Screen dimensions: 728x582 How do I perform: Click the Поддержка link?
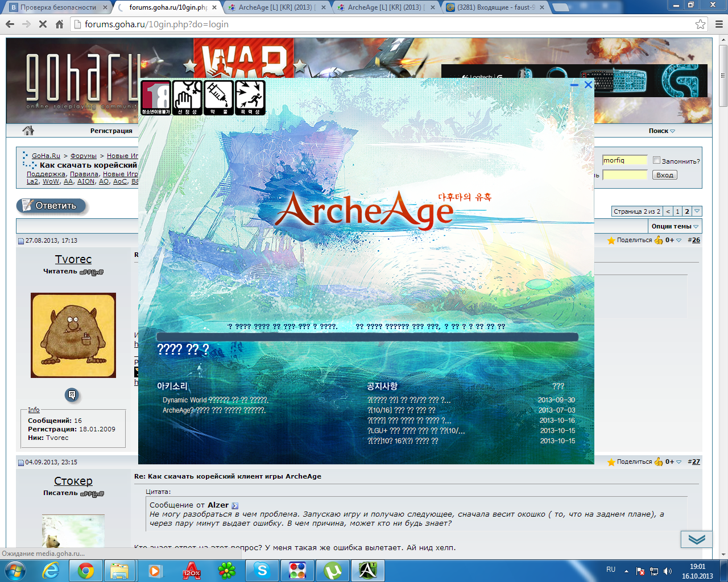pyautogui.click(x=46, y=174)
